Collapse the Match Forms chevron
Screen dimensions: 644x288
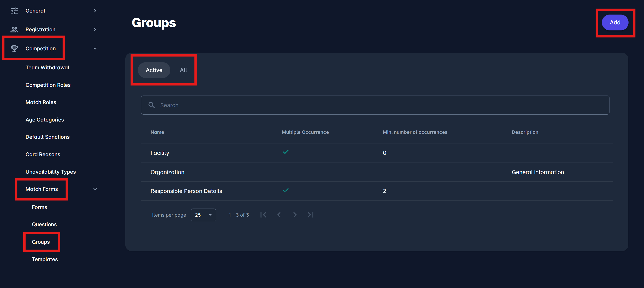pos(95,189)
